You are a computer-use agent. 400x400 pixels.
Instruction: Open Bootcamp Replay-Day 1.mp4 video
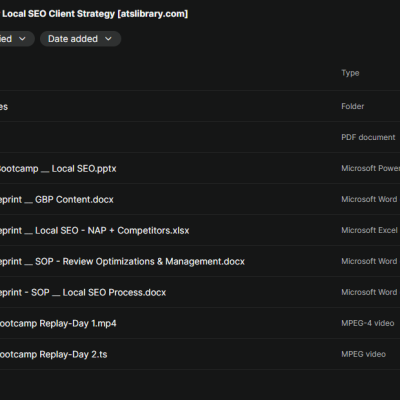(58, 324)
